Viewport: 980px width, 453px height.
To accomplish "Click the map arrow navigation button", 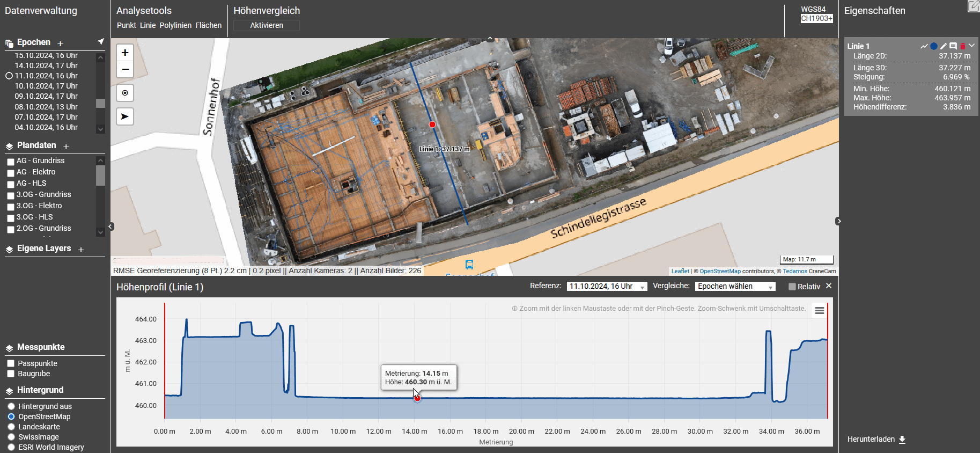I will click(x=125, y=116).
